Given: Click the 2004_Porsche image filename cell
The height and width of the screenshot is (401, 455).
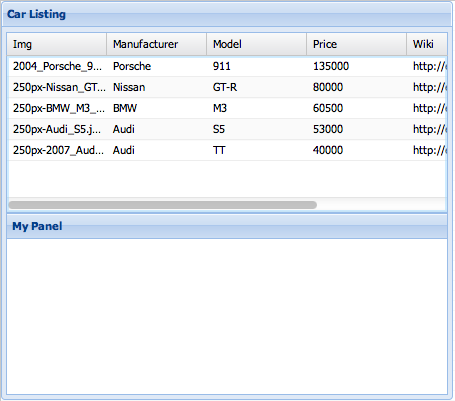Looking at the screenshot, I should 57,66.
